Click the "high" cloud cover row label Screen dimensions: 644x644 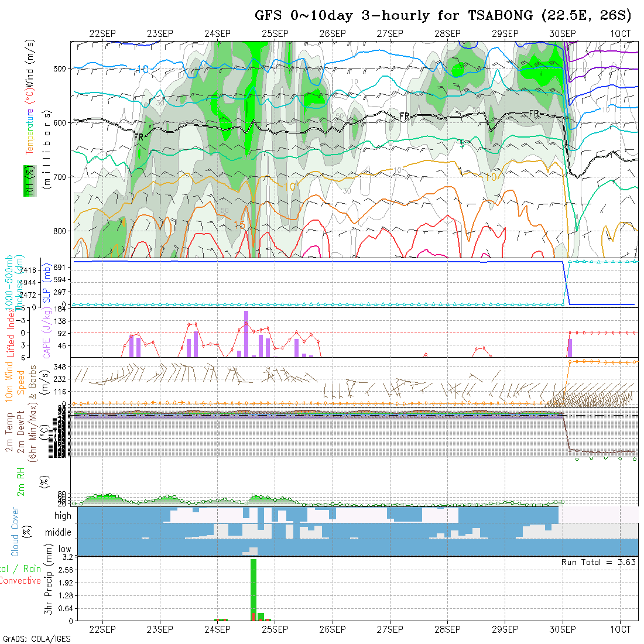pos(63,516)
